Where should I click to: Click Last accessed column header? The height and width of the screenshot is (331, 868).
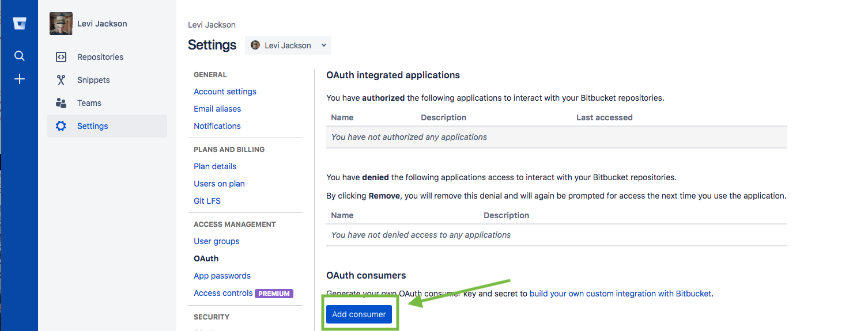click(x=604, y=117)
